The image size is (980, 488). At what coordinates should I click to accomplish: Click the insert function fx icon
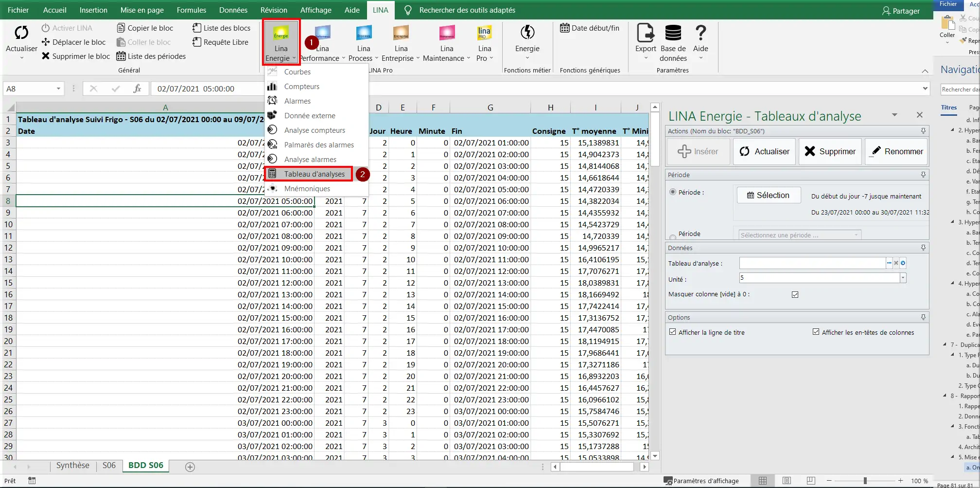point(137,89)
